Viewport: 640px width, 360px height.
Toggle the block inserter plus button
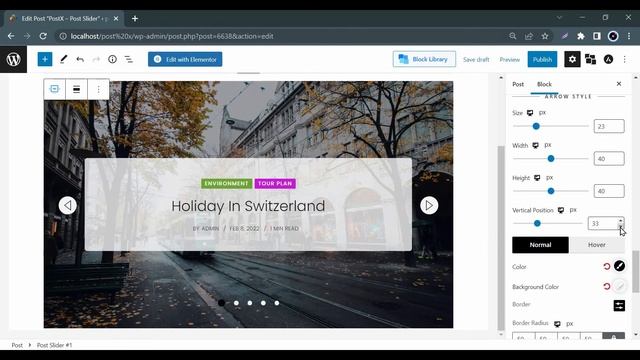pos(45,59)
